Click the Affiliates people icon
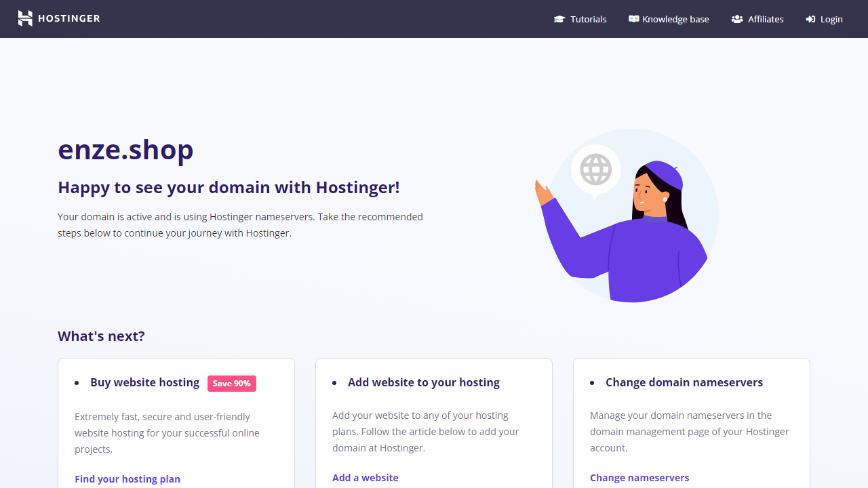868x488 pixels. pyautogui.click(x=737, y=19)
